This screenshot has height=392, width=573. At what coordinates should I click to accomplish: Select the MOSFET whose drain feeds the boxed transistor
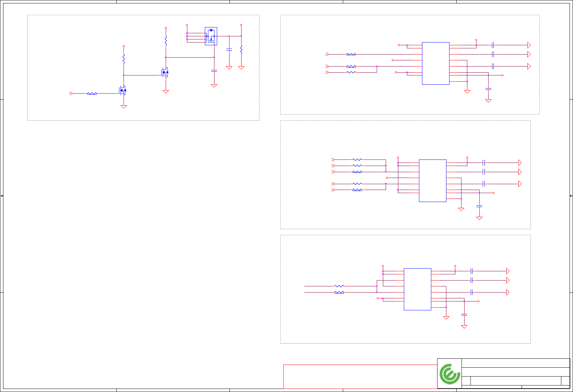coord(165,72)
